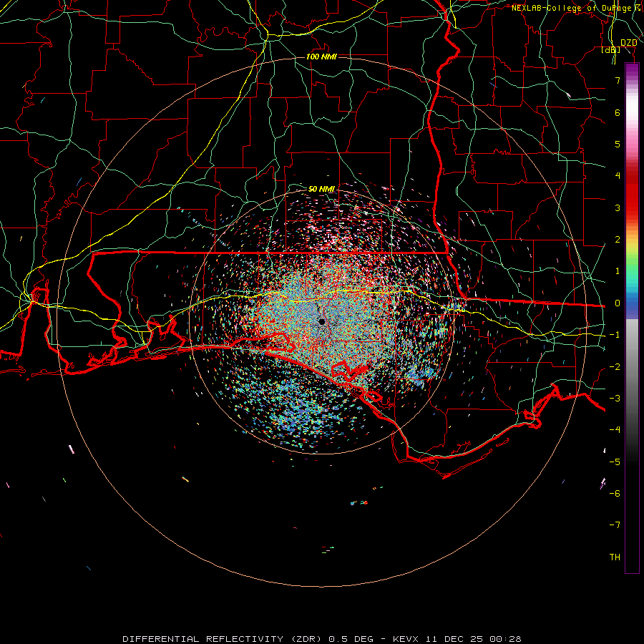Click the "-1" value on the dB scale
Screen dimensions: 644x644
(x=615, y=335)
